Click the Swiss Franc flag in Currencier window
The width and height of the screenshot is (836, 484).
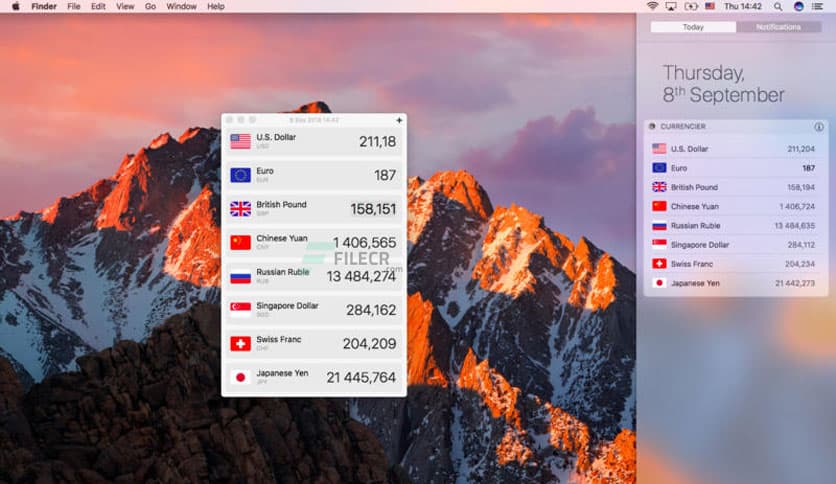240,344
